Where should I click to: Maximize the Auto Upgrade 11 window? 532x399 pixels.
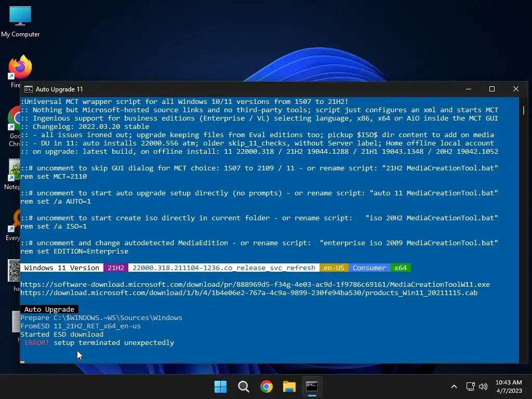pos(492,89)
